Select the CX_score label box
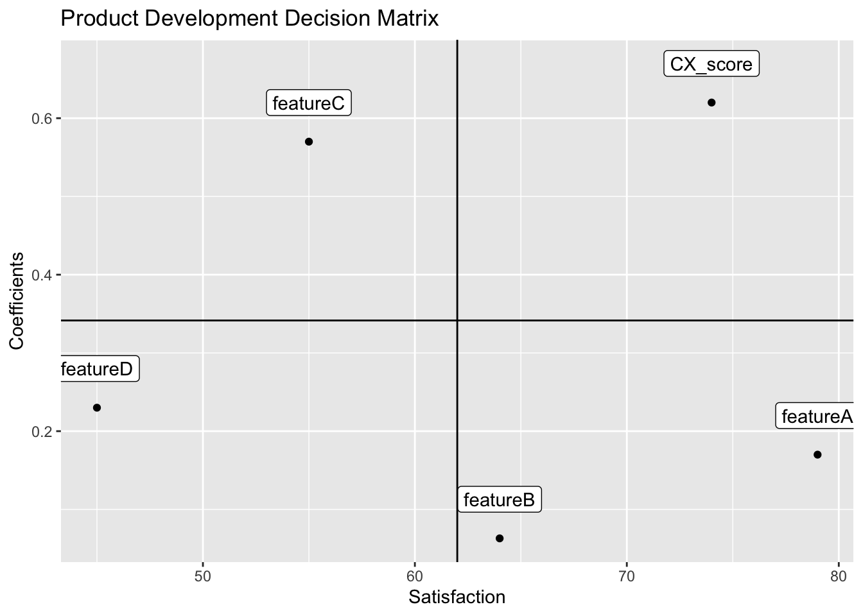This screenshot has height=616, width=863. pyautogui.click(x=711, y=64)
